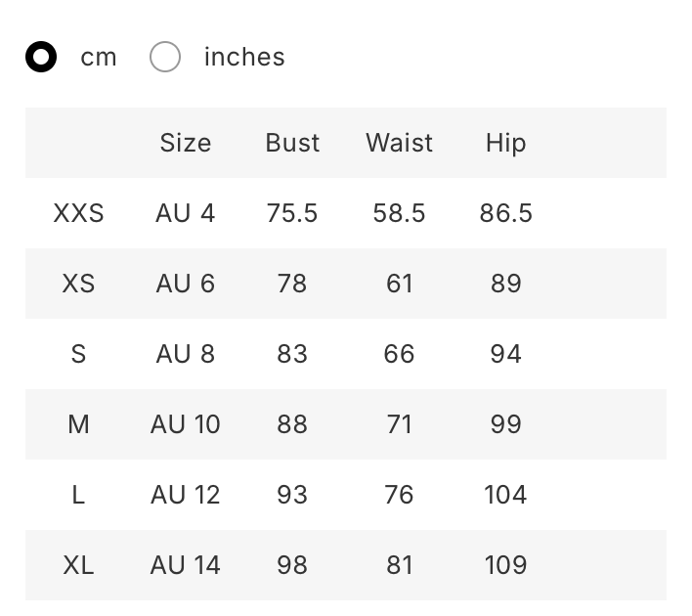Select the XL row label

(78, 565)
